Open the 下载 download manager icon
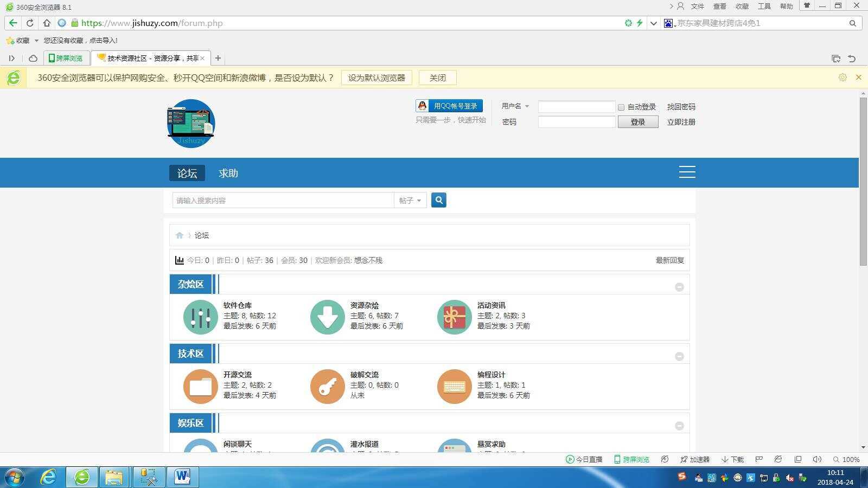The image size is (868, 488). click(732, 459)
